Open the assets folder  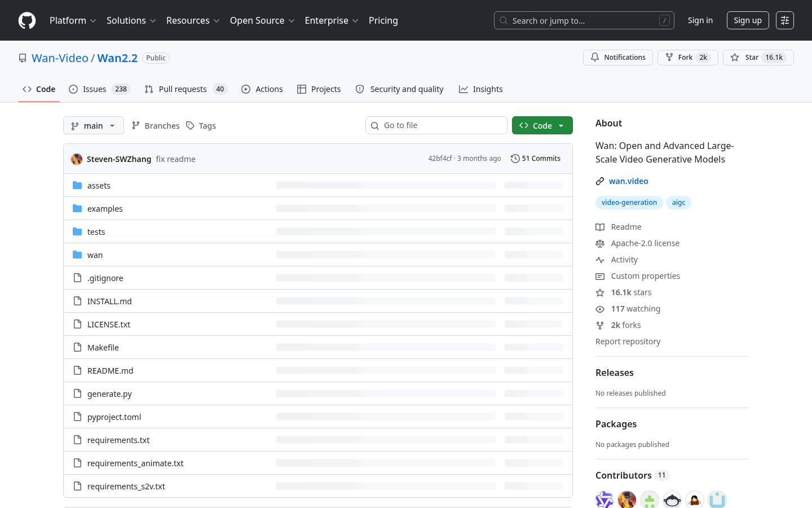click(x=99, y=186)
